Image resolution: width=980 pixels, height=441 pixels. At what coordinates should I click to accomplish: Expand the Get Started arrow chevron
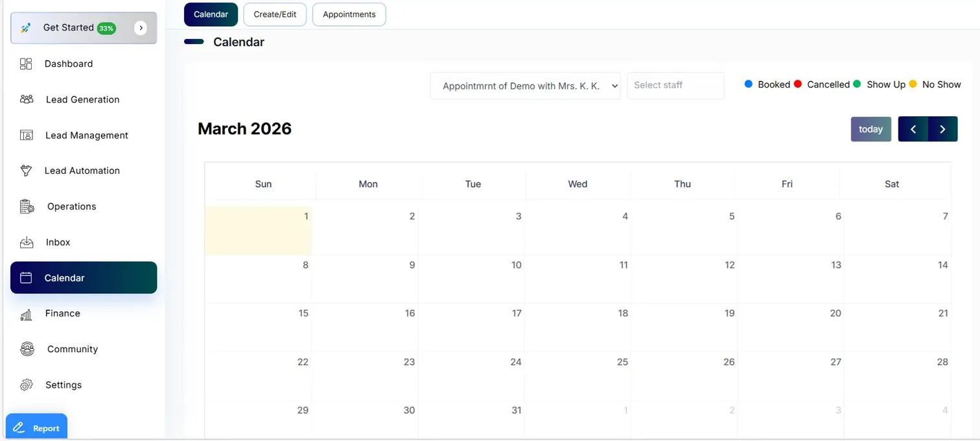coord(141,28)
